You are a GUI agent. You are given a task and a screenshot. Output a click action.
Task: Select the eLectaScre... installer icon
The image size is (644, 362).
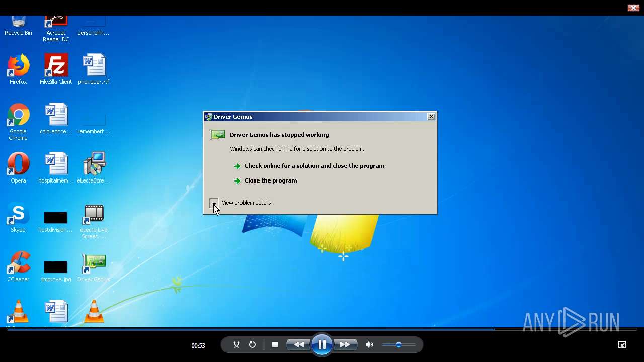[94, 168]
